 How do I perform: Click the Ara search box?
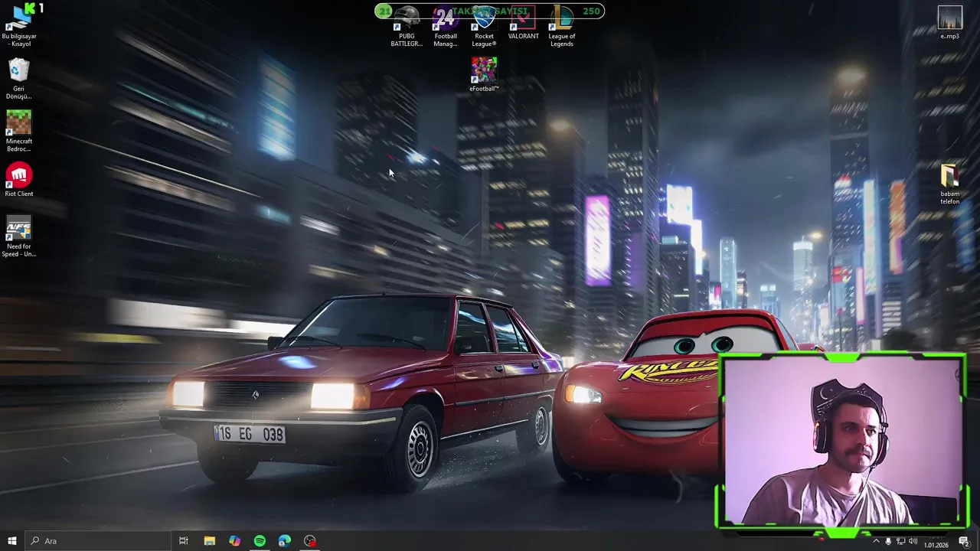[x=98, y=541]
